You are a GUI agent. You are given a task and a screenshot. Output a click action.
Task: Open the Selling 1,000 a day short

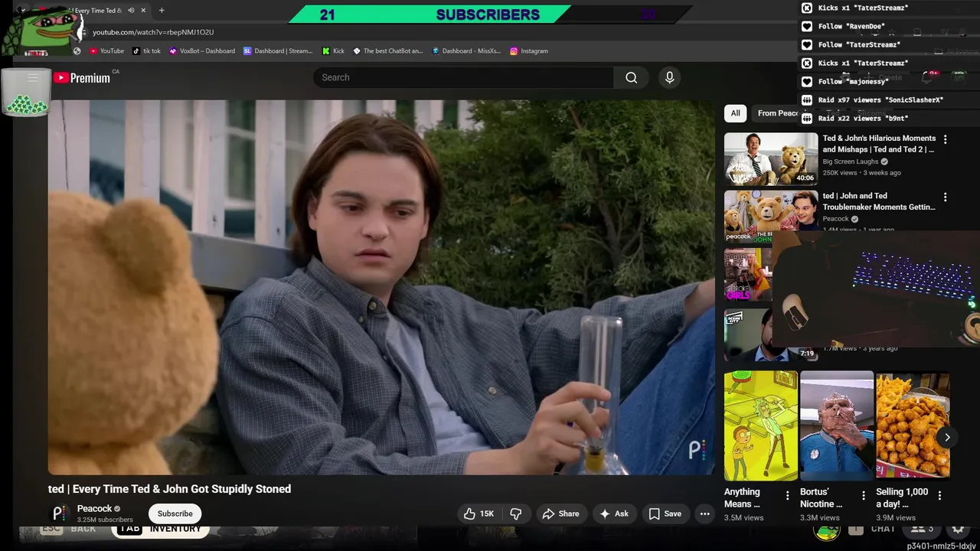[x=913, y=425]
